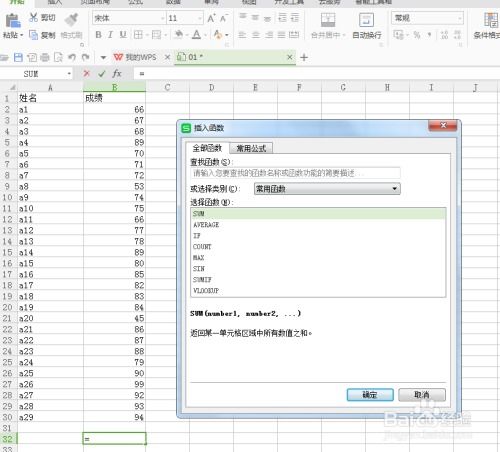Select COUNT in the function list
The image size is (500, 452).
[318, 247]
